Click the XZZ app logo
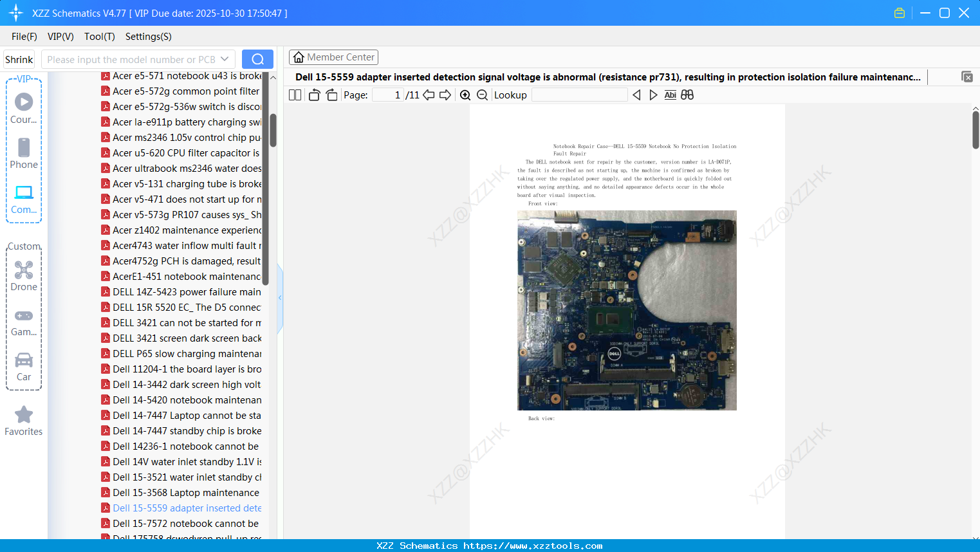Viewport: 980px width, 552px height. (x=16, y=13)
